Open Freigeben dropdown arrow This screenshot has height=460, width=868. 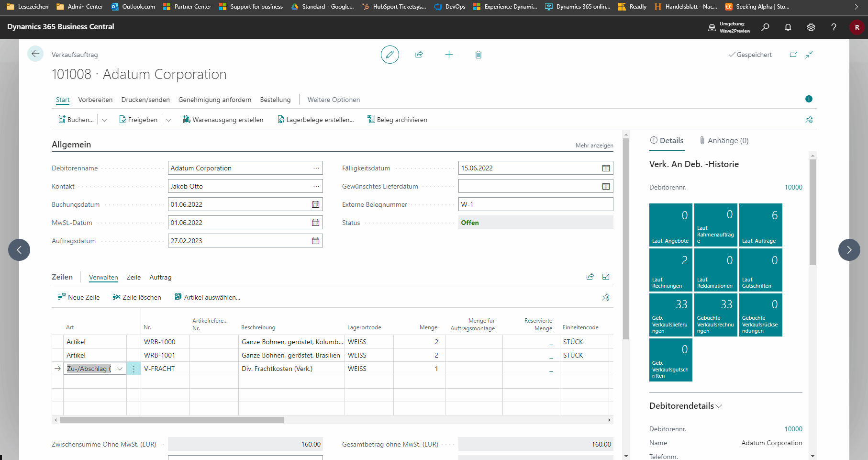[168, 120]
